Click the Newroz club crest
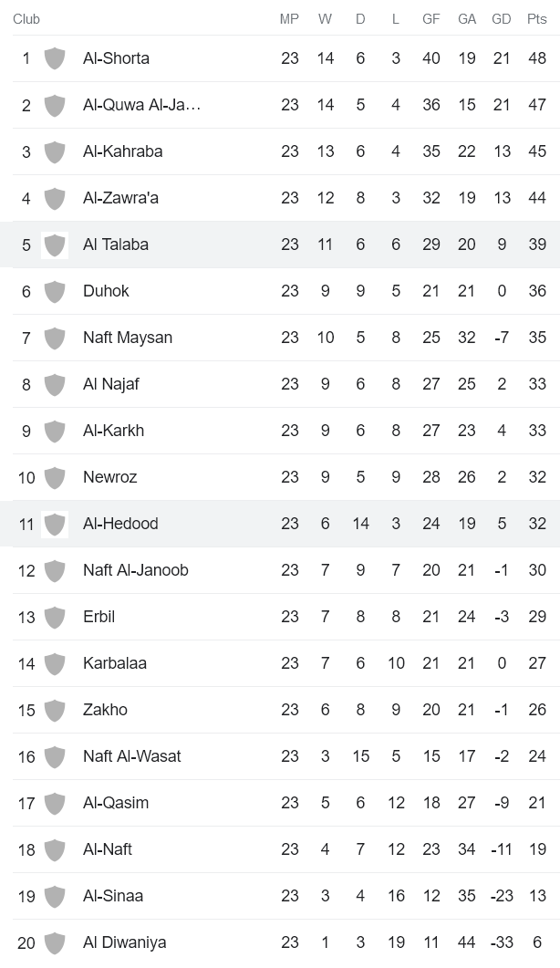 point(54,476)
